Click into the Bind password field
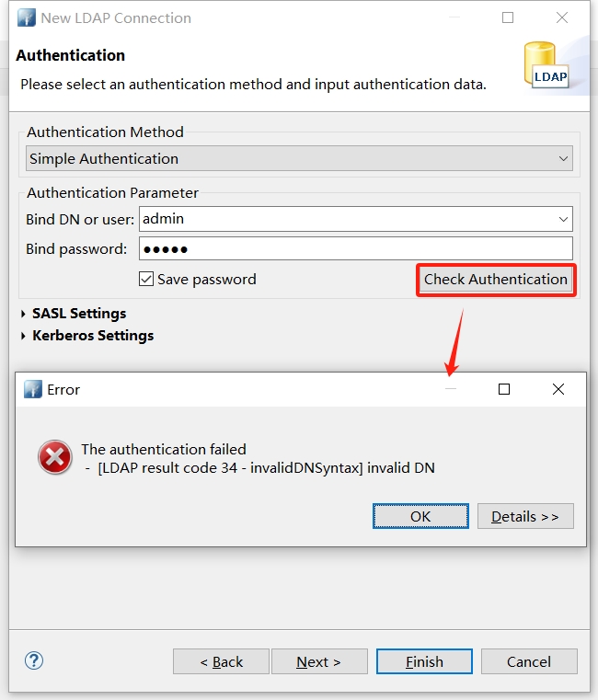The height and width of the screenshot is (700, 598). [355, 248]
